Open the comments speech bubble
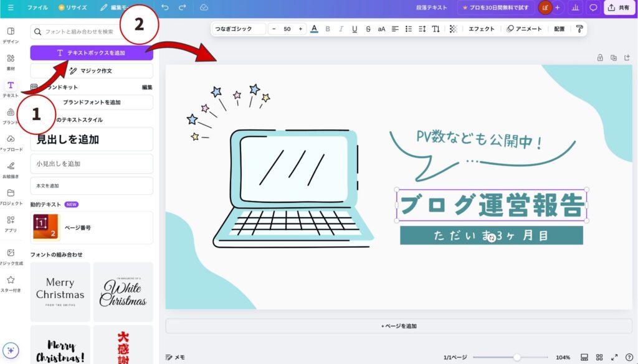638x364 pixels. [593, 7]
